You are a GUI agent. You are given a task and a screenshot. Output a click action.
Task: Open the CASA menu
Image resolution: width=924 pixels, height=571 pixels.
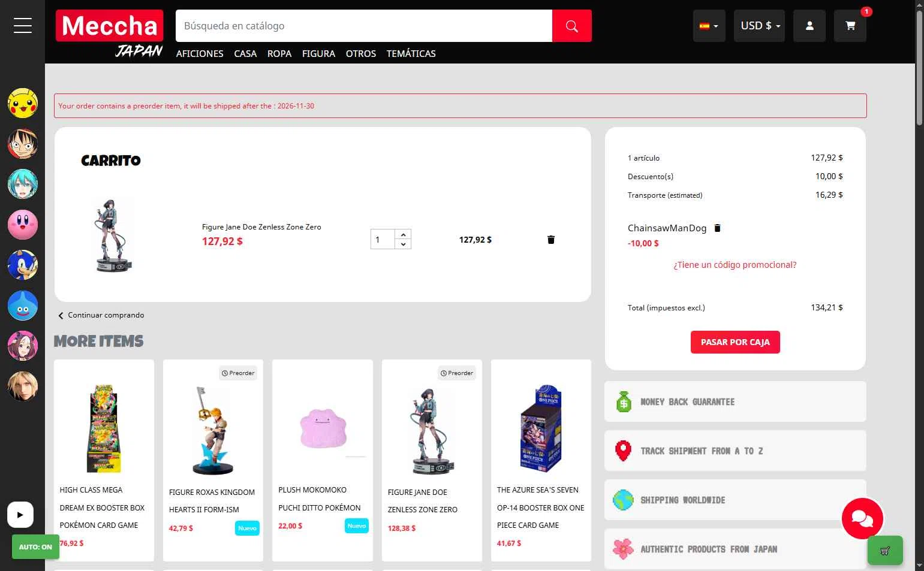245,53
